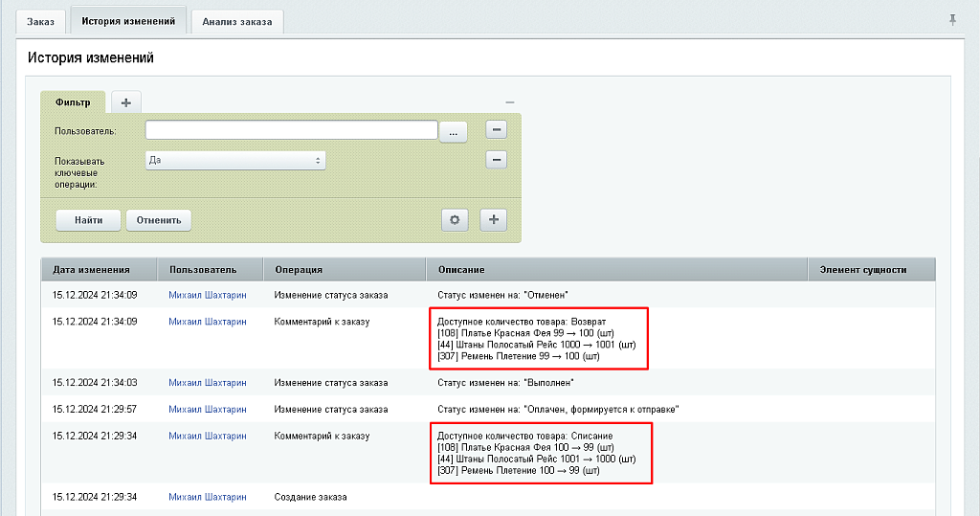
Task: Add a new filter tab with plus icon
Action: pos(125,102)
